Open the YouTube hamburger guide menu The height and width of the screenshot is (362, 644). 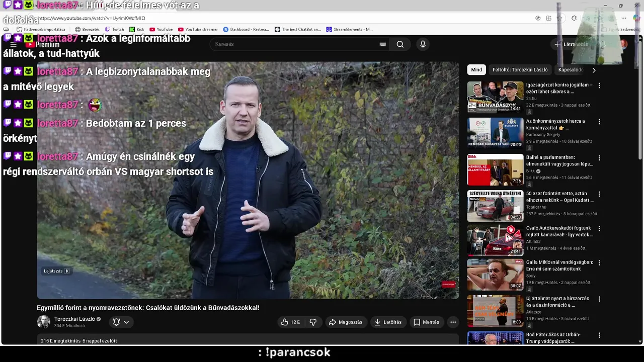14,45
